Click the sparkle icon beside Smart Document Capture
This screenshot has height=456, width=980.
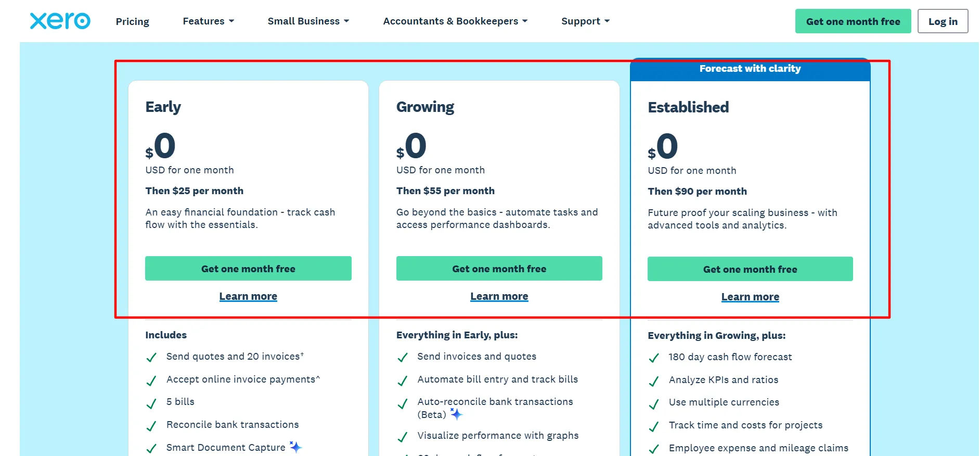click(x=295, y=447)
